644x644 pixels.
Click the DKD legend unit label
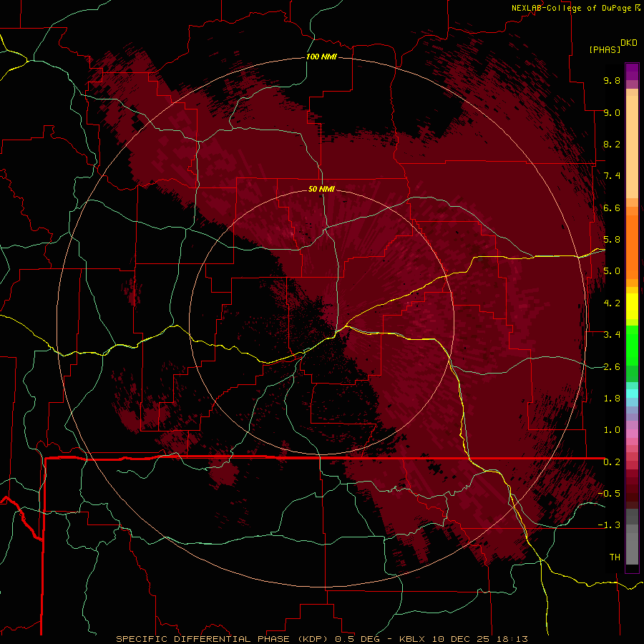tap(628, 42)
